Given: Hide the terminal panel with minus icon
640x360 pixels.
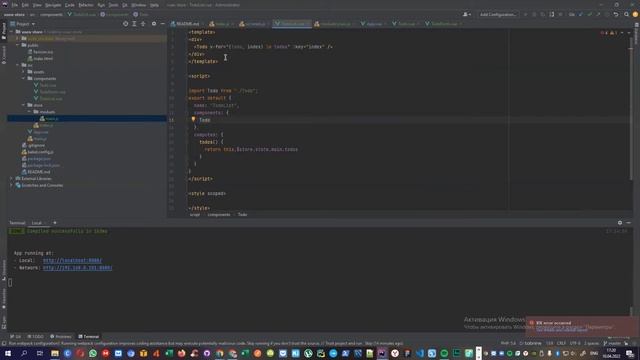Looking at the screenshot, I should pos(629,223).
